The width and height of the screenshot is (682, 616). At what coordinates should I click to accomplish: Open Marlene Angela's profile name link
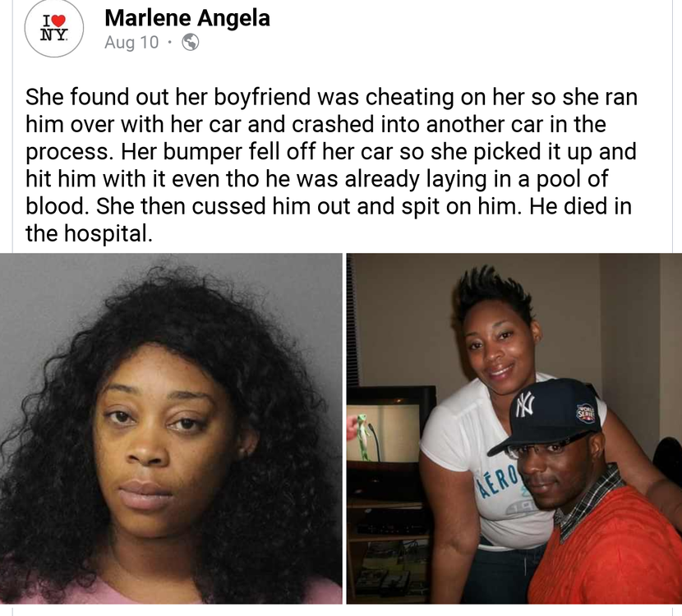point(187,18)
